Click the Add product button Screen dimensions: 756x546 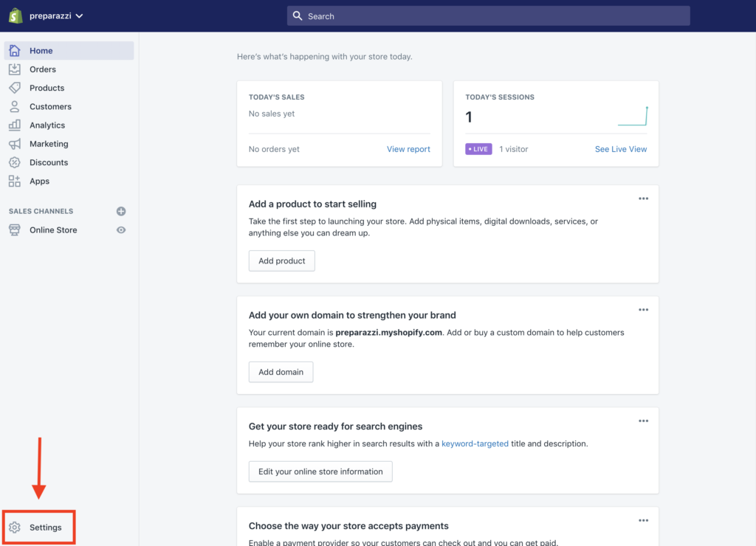pyautogui.click(x=281, y=260)
